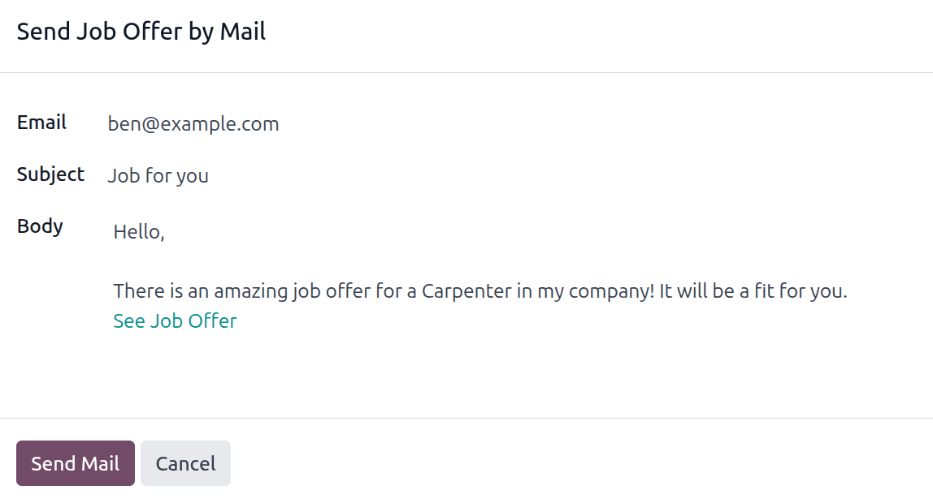Click the word 'Carpenter' in the body
Viewport: 933px width, 503px height.
464,292
